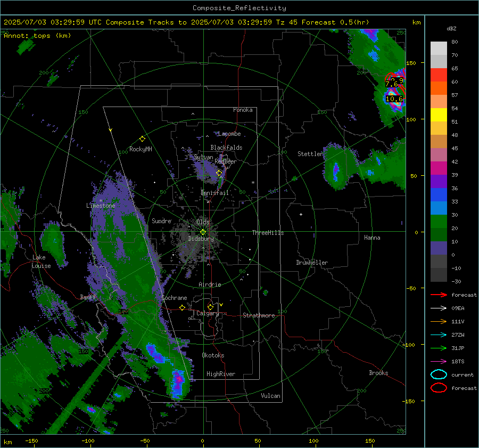This screenshot has height=448, width=479.
Task: Click the bright orange swatch in dBZ scale
Action: (439, 88)
